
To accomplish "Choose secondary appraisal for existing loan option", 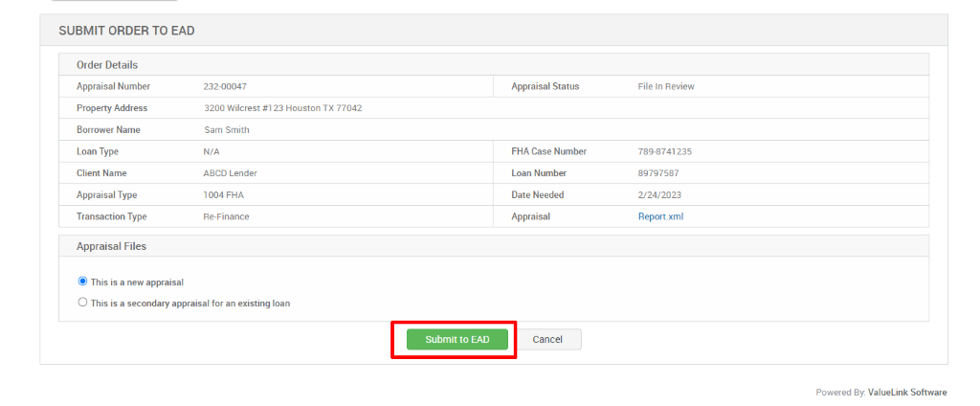I will tap(82, 303).
